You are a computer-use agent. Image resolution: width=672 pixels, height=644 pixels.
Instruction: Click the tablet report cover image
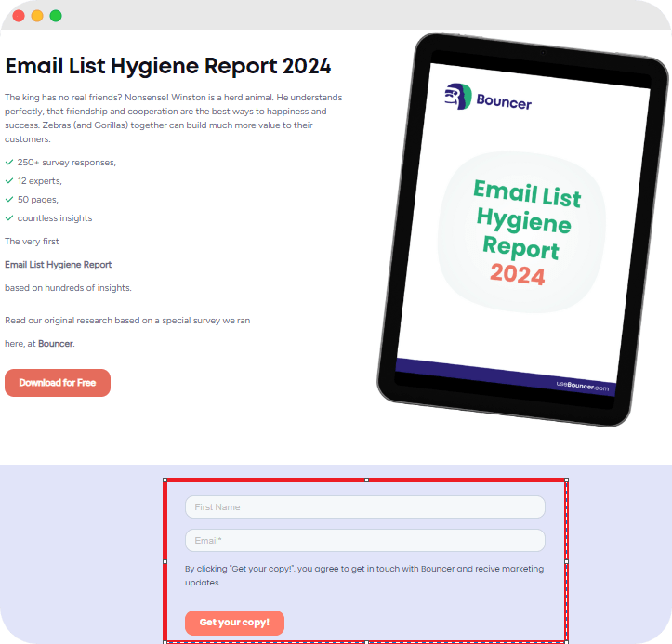coord(523,230)
